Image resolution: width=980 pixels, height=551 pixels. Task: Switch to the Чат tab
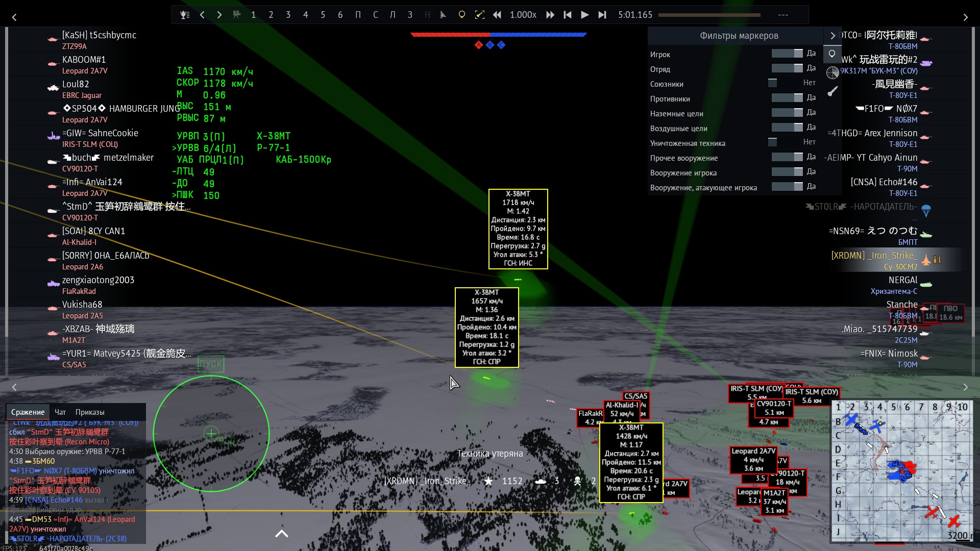[x=60, y=412]
